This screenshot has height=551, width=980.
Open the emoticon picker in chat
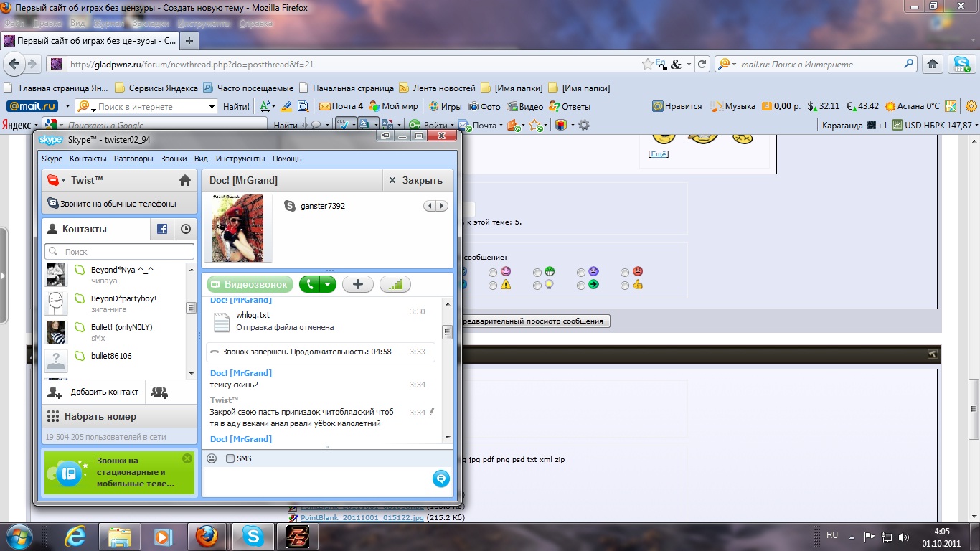pyautogui.click(x=212, y=458)
